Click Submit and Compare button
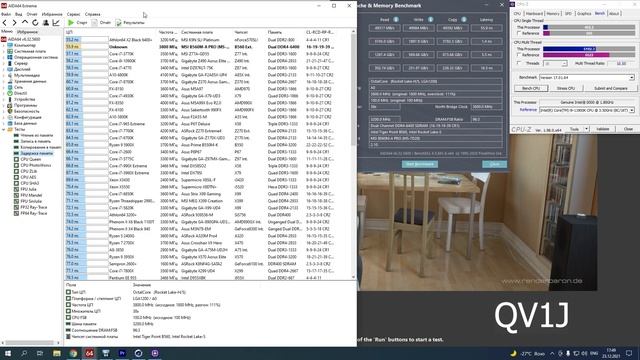The width and height of the screenshot is (640, 360). coord(611,88)
